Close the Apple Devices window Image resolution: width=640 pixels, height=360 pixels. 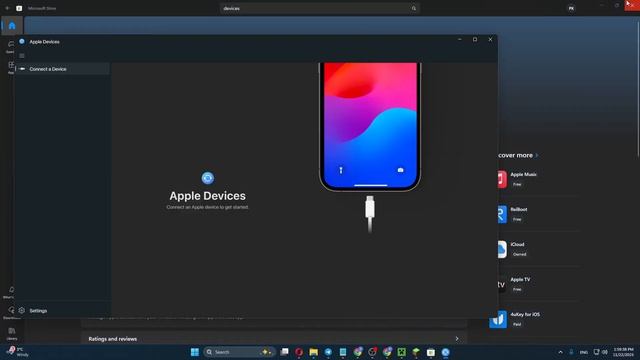[490, 40]
